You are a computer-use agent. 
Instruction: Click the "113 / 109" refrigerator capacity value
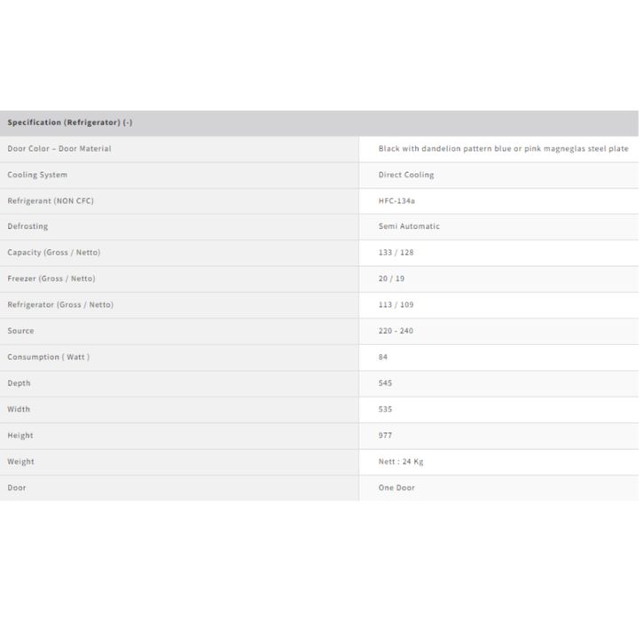[396, 304]
